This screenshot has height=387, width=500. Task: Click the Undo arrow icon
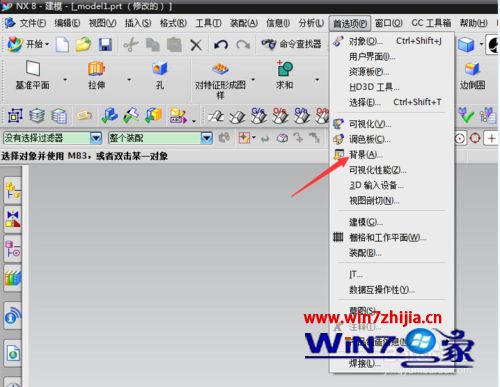pos(221,44)
